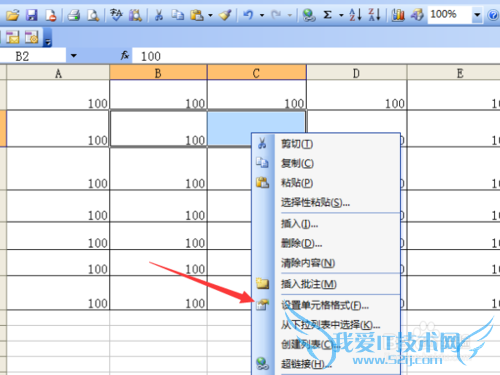Open the Zoom percentage dropdown arrow
Screen dimensions: 500x375
[x=477, y=15]
